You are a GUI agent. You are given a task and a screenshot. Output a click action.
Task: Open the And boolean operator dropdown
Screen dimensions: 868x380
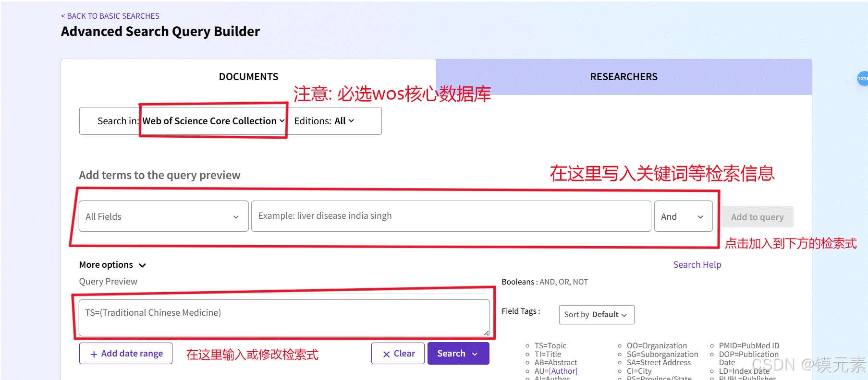pos(683,216)
